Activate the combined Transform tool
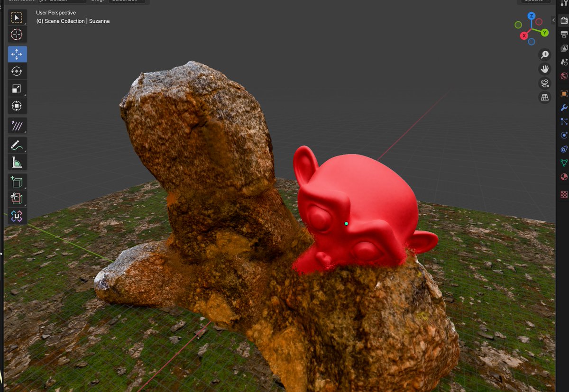Image resolution: width=569 pixels, height=392 pixels. (x=17, y=106)
